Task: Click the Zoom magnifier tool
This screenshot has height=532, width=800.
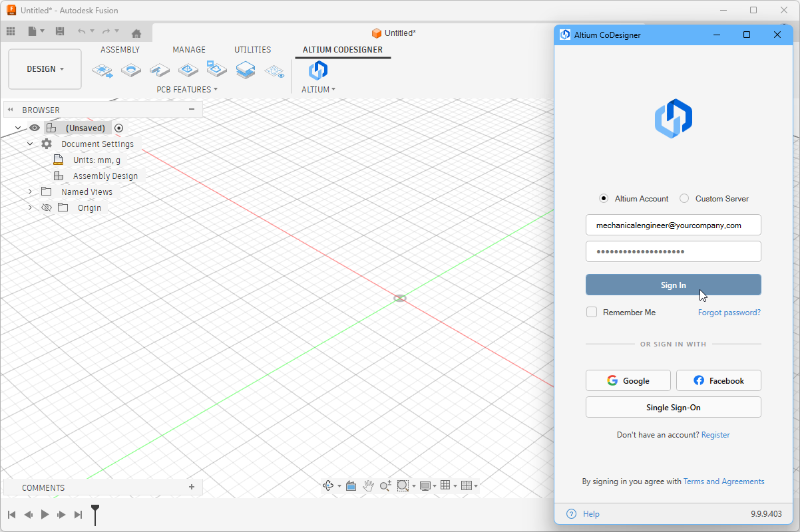Action: pyautogui.click(x=385, y=486)
